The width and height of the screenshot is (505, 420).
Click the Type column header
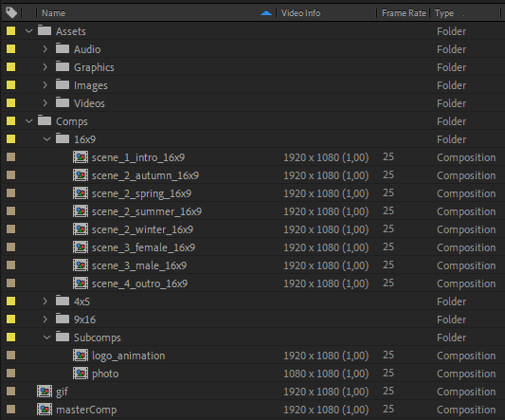pos(444,13)
